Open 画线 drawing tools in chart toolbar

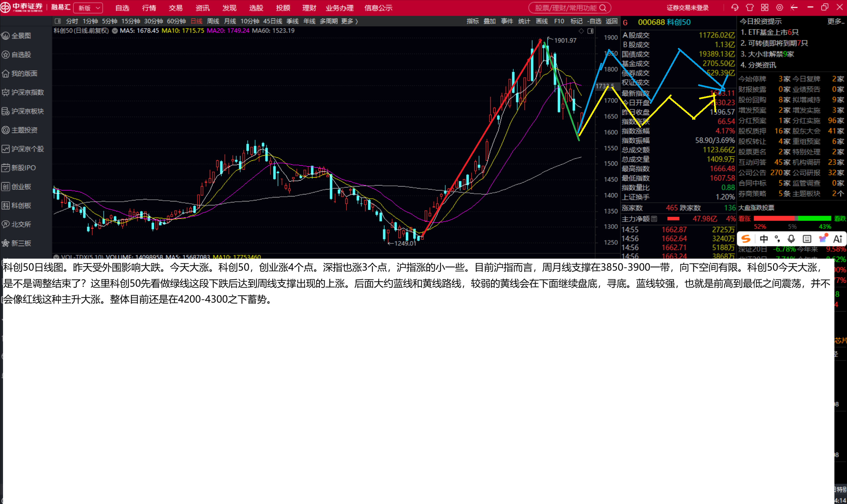point(542,21)
